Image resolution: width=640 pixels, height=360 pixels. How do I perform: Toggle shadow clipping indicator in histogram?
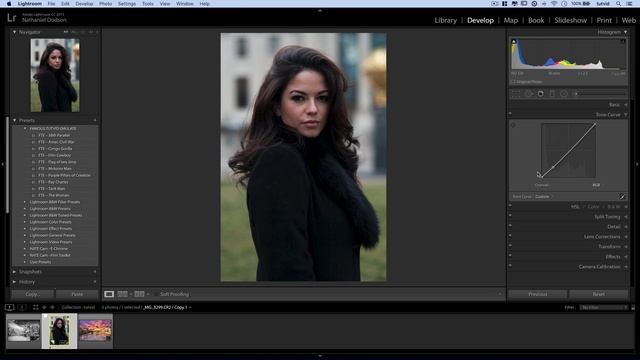pyautogui.click(x=514, y=41)
